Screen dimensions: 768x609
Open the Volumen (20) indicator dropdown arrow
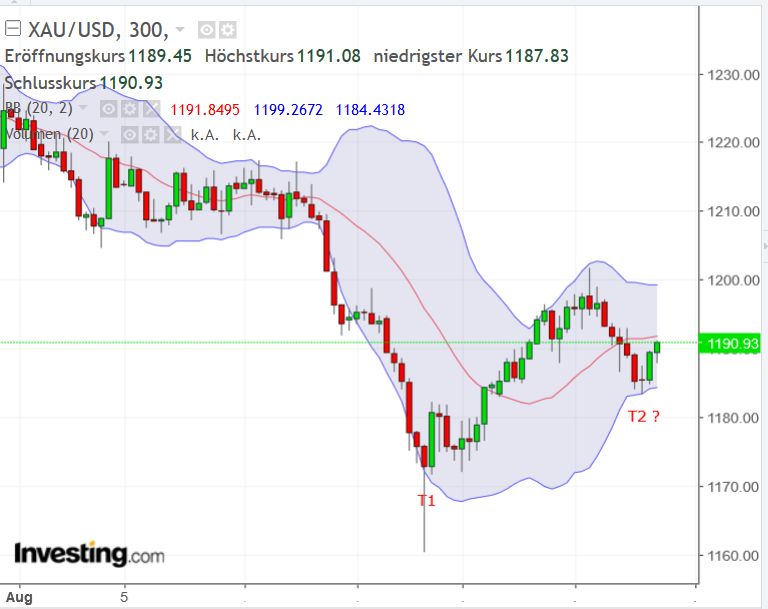(103, 133)
